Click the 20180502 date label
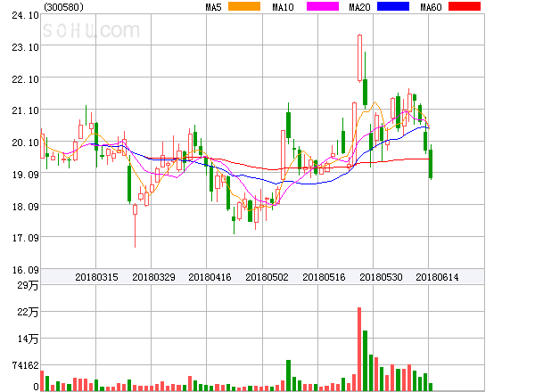535x392 pixels. tap(267, 277)
